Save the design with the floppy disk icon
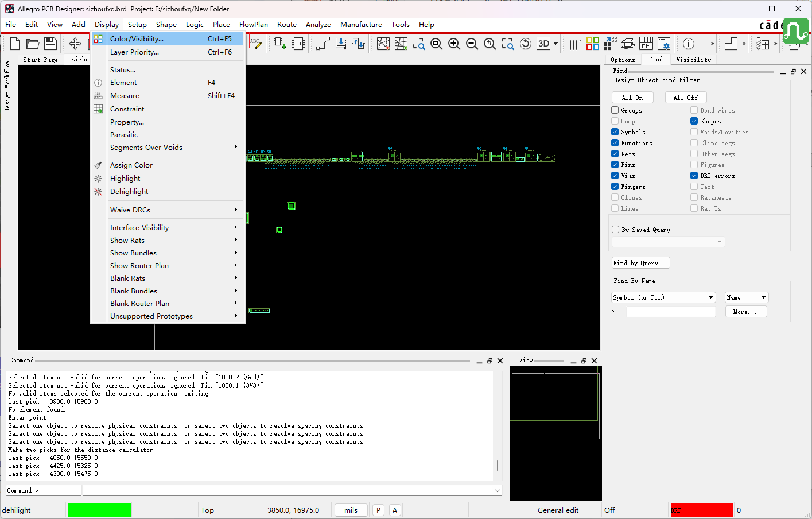The width and height of the screenshot is (812, 519). [x=50, y=44]
